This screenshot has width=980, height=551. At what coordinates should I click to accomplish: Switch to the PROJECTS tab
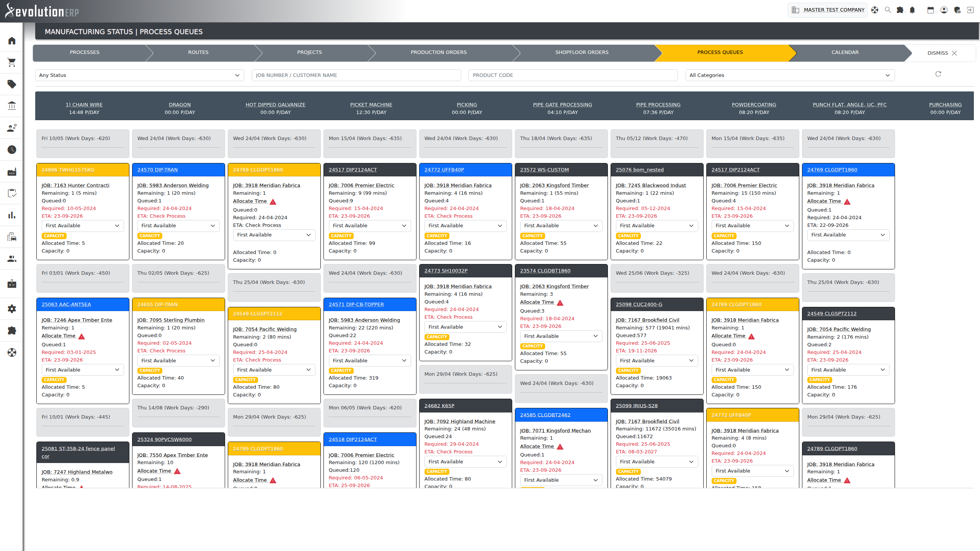coord(310,52)
